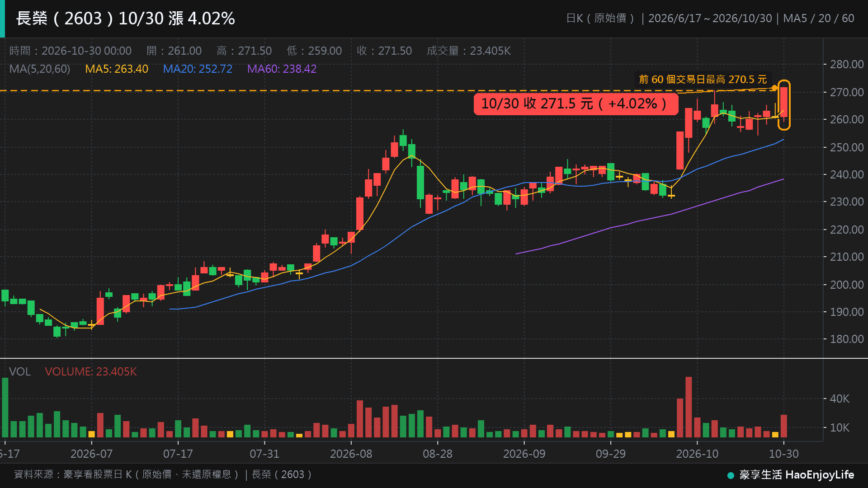Click the 時間：2026-10-30 00:00 readout
868x488 pixels.
tap(71, 51)
